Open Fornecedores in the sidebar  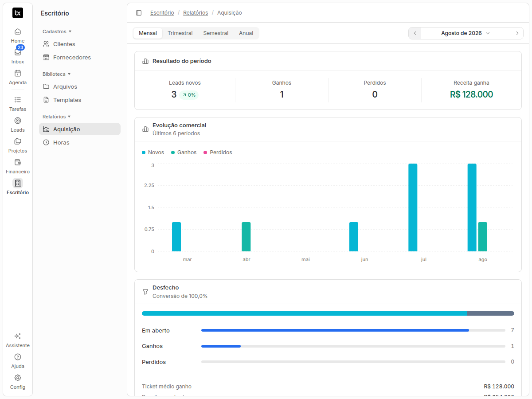click(x=80, y=58)
